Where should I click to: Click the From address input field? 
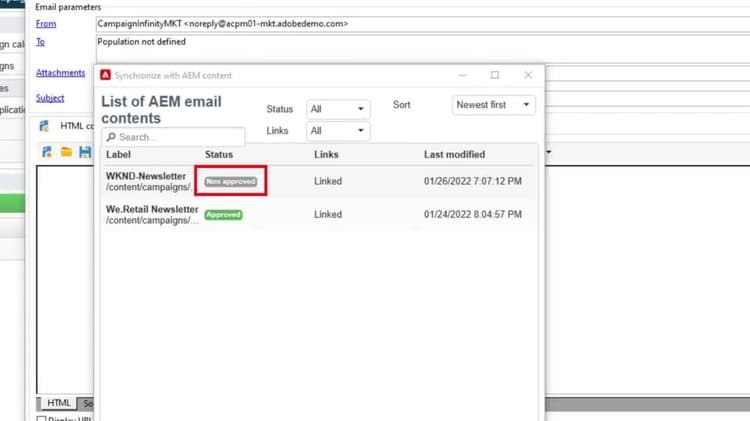(423, 24)
